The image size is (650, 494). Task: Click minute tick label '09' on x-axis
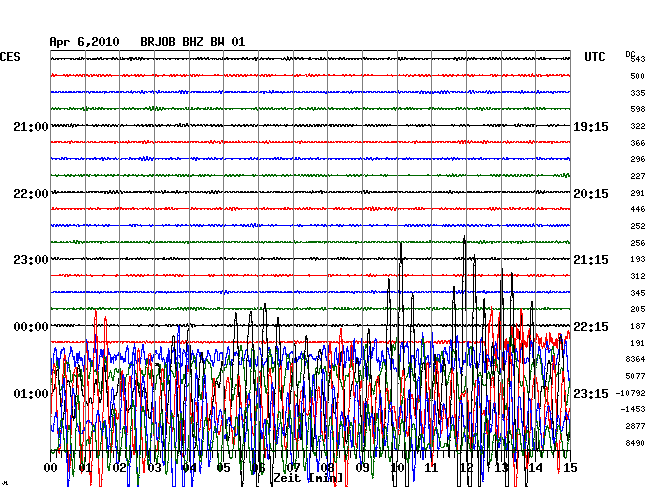[362, 468]
